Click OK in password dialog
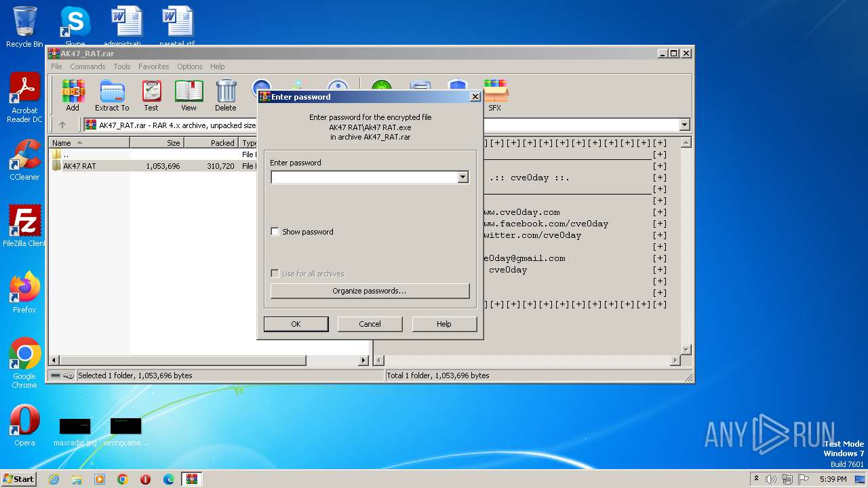868x488 pixels. coord(296,324)
